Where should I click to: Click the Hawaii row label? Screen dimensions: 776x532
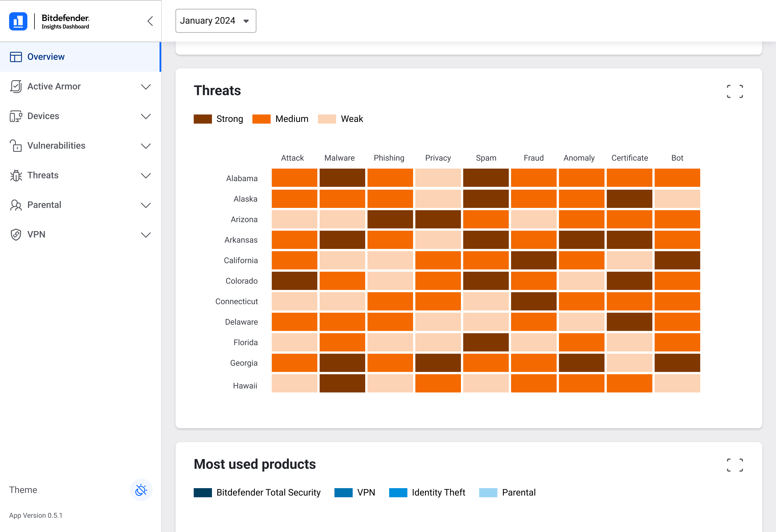245,386
